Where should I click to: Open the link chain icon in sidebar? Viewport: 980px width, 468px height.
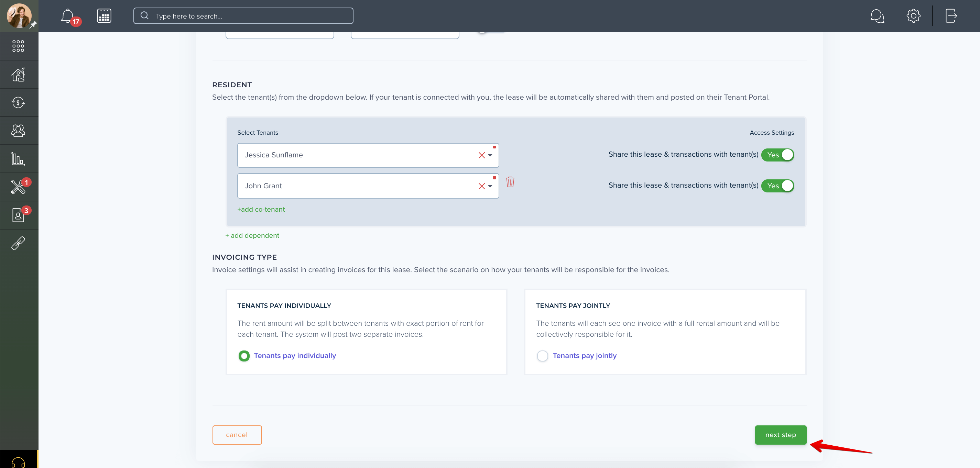click(x=18, y=243)
